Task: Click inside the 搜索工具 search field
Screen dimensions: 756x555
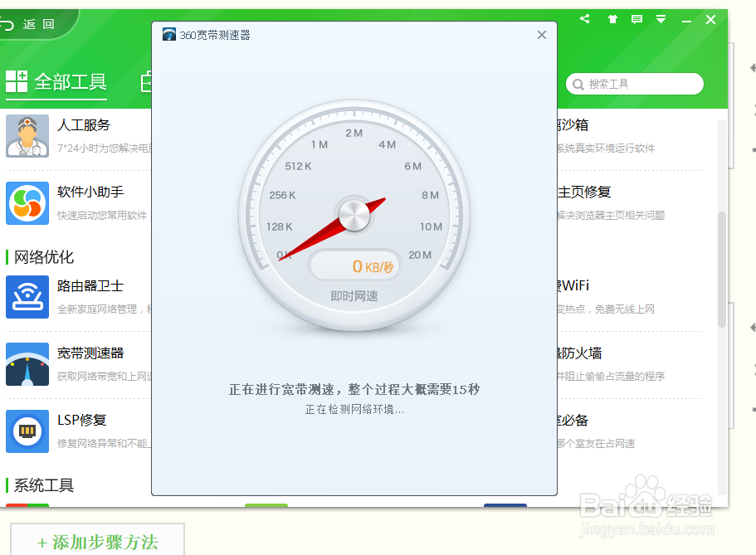Action: coord(634,84)
